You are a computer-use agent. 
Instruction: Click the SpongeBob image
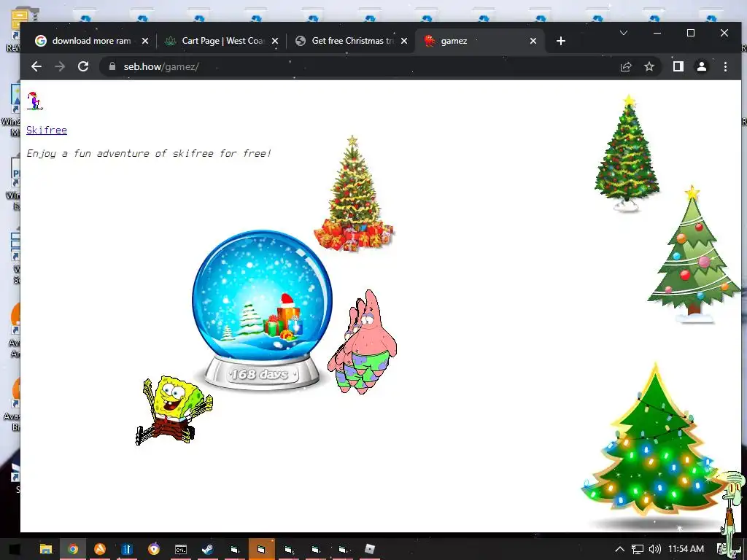[174, 410]
